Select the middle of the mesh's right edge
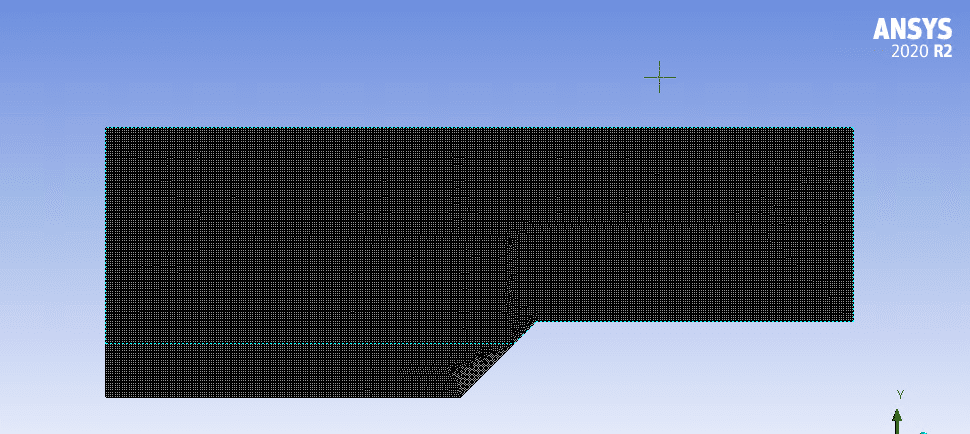The image size is (970, 434). (x=852, y=224)
